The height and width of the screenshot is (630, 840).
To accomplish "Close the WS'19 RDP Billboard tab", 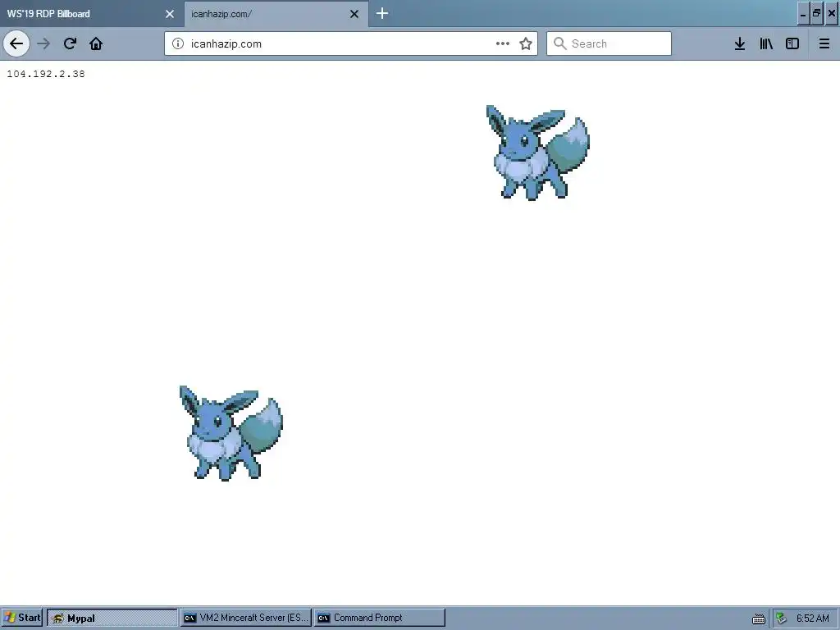I will tap(170, 14).
